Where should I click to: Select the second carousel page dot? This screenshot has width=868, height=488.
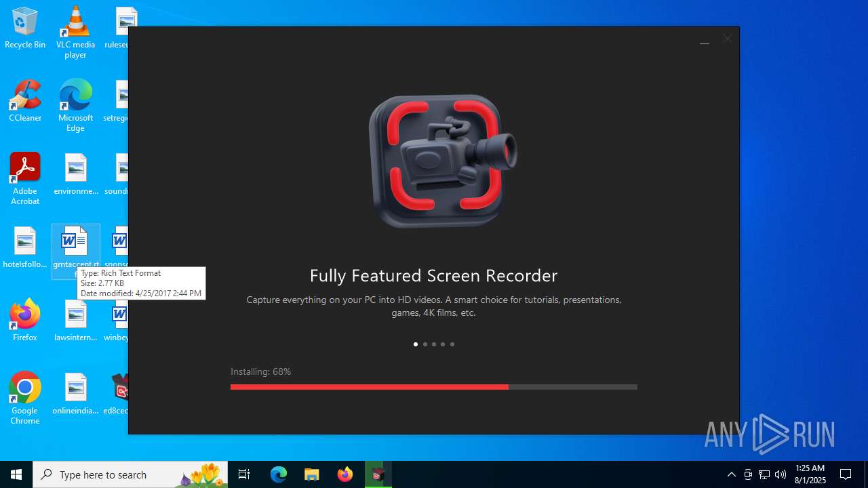(x=425, y=344)
